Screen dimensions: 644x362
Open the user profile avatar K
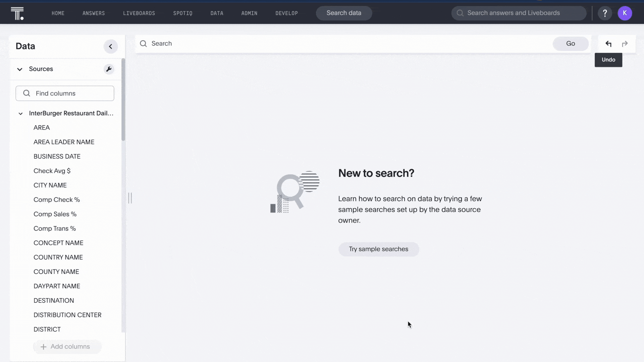(x=625, y=13)
